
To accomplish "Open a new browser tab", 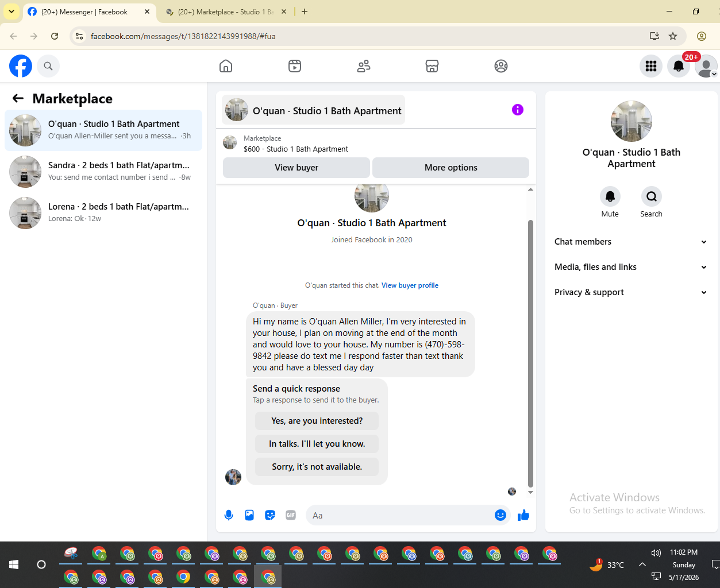I will (305, 11).
